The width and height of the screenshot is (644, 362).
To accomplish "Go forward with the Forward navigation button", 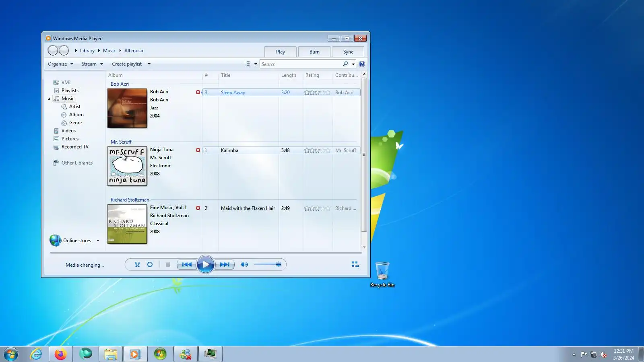I will coord(64,50).
